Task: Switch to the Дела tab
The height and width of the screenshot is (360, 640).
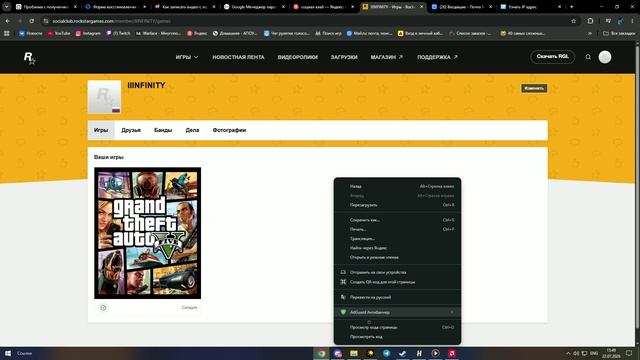Action: pyautogui.click(x=192, y=130)
